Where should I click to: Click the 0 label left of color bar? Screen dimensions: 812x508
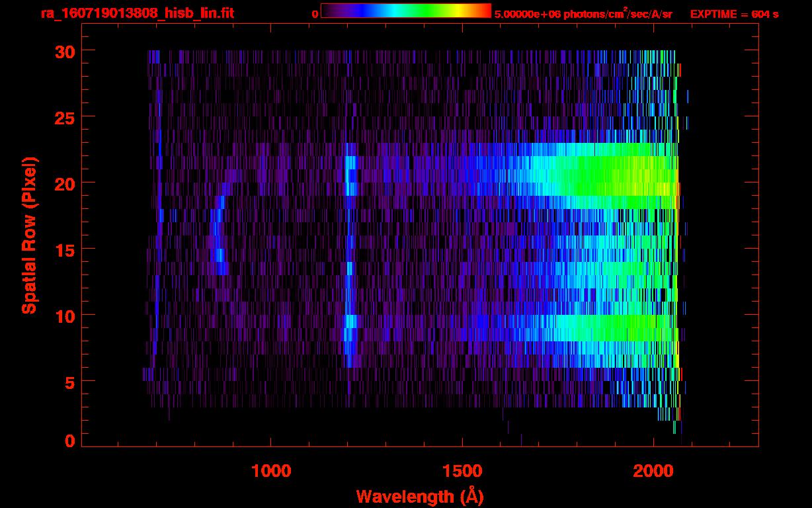(x=315, y=14)
